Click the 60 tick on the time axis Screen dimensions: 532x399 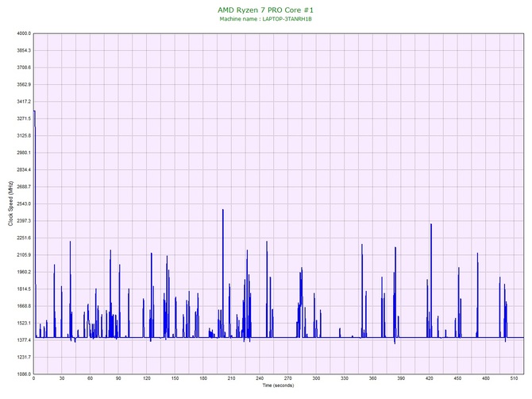pyautogui.click(x=90, y=378)
